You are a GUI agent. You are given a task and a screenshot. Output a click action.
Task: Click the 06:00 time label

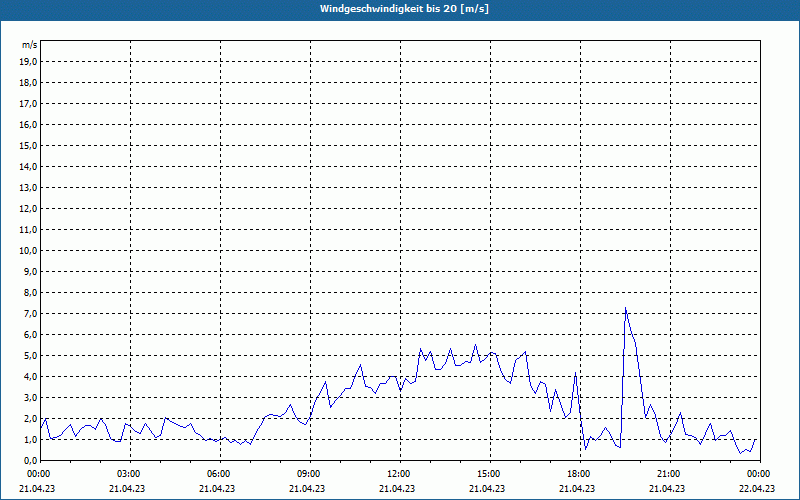click(220, 474)
